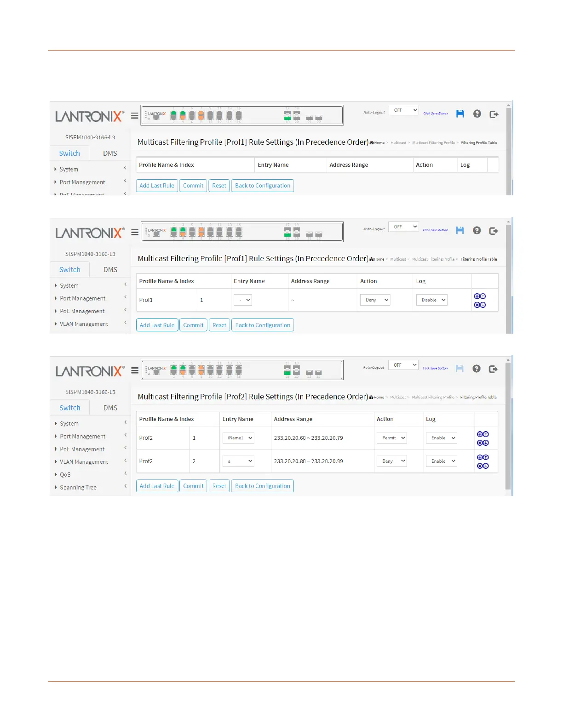Viewport: 563px width, 728px height.
Task: Open the Help icon in the Prof2 screen
Action: 477,369
